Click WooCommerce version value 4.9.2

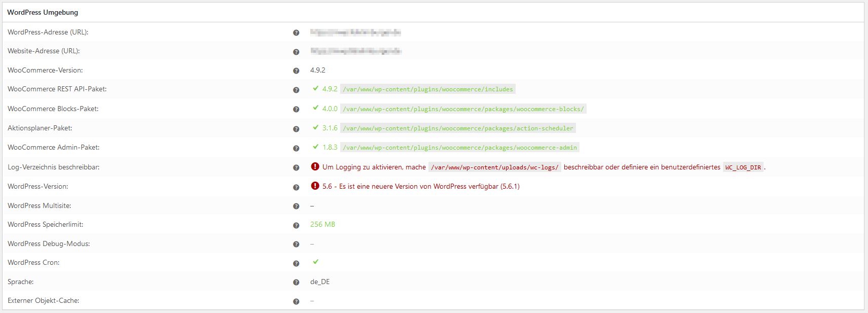pyautogui.click(x=318, y=70)
